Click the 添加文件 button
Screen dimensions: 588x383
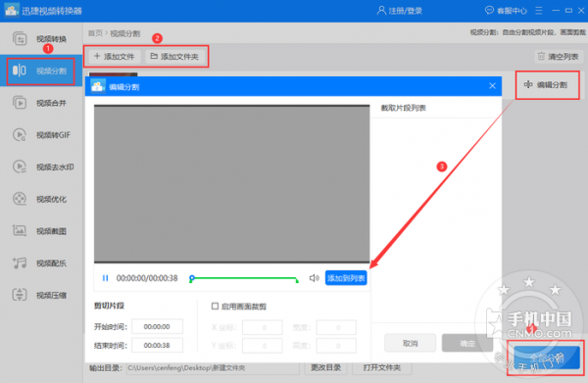click(114, 57)
